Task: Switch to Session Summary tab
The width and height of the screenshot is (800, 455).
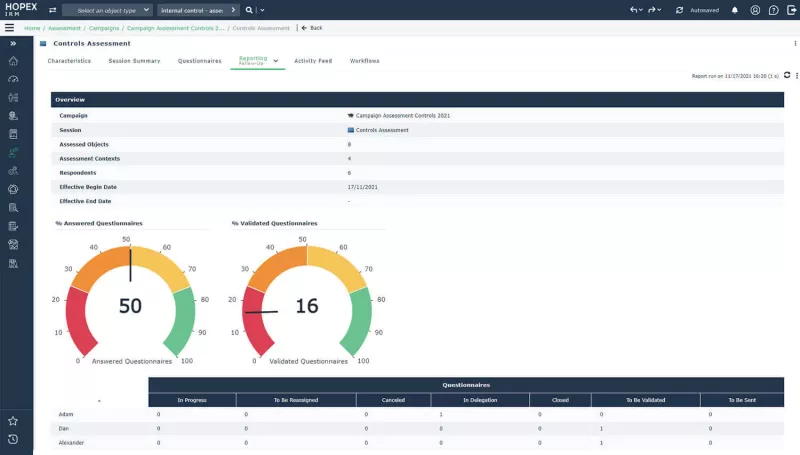Action: click(x=134, y=61)
